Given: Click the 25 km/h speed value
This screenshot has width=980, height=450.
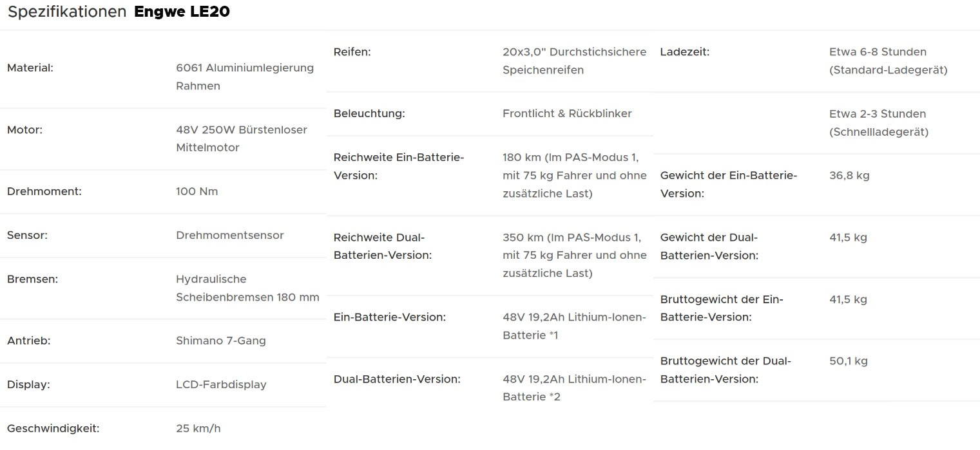Looking at the screenshot, I should pyautogui.click(x=198, y=428).
